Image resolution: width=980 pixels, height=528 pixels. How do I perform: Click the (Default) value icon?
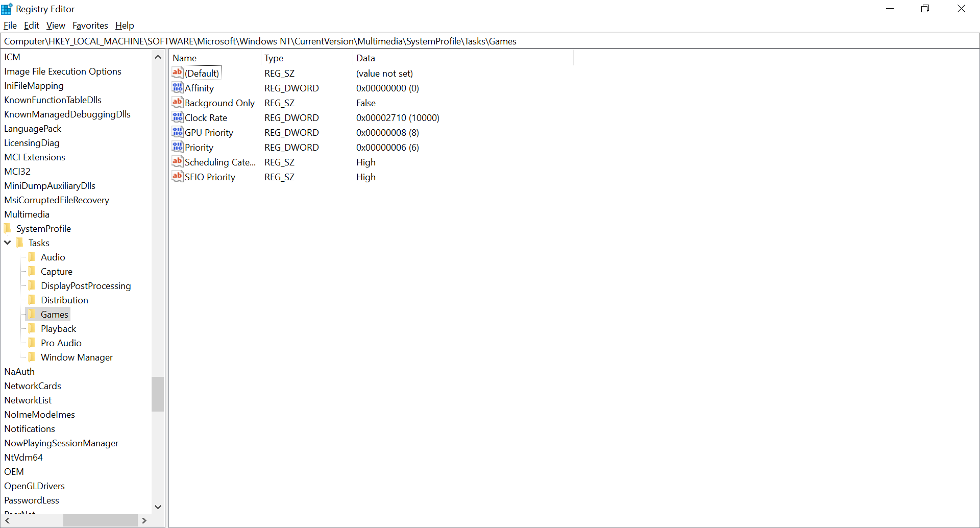177,73
